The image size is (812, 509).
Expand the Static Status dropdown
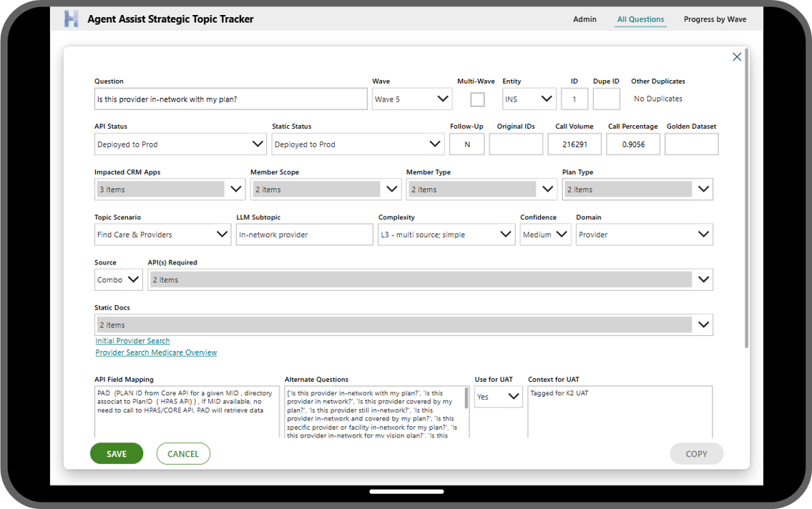pyautogui.click(x=358, y=144)
